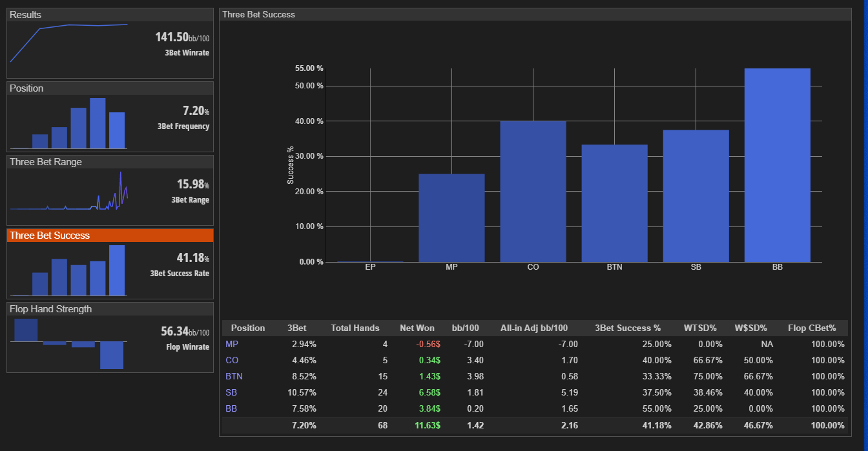868x451 pixels.
Task: Open the Results winrate panel
Action: (x=110, y=43)
